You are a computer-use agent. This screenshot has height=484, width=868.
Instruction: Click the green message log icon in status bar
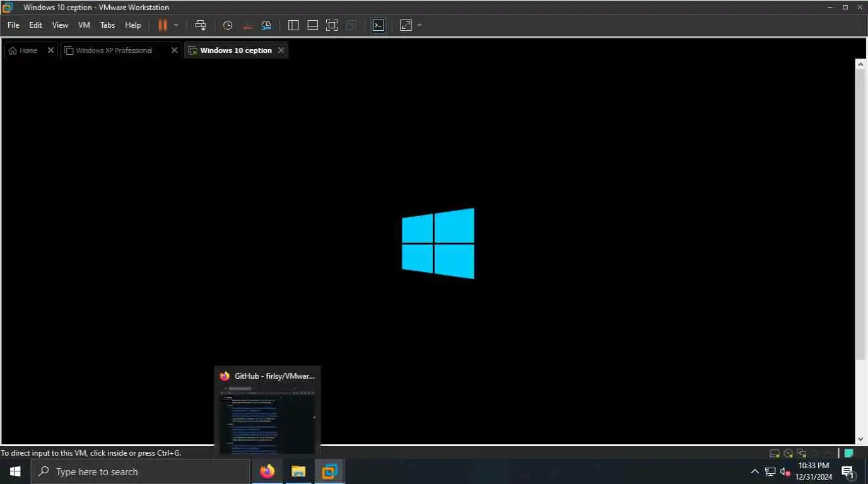pyautogui.click(x=849, y=453)
